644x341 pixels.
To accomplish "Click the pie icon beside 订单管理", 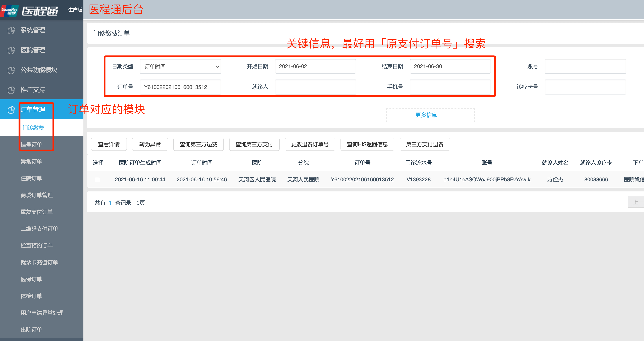I will (x=11, y=110).
